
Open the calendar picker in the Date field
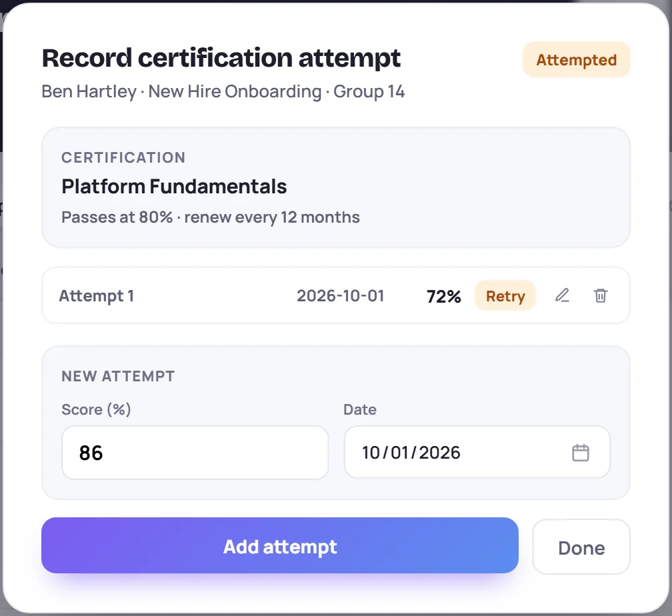(x=581, y=453)
